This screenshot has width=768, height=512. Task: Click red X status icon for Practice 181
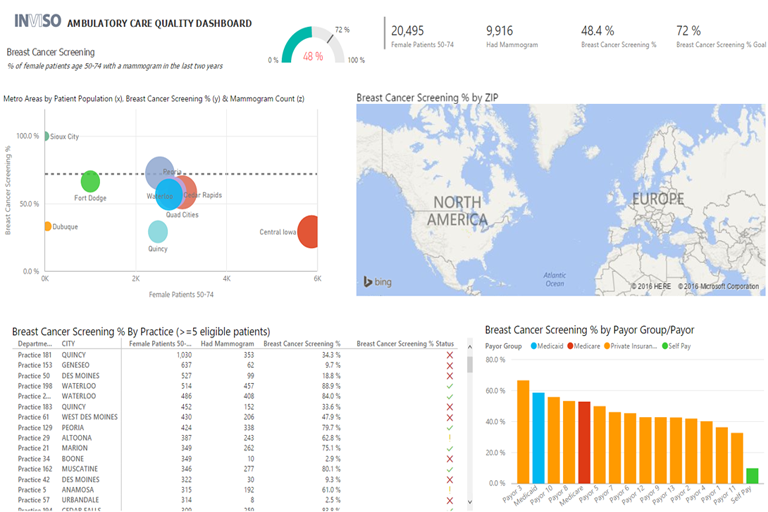click(450, 355)
